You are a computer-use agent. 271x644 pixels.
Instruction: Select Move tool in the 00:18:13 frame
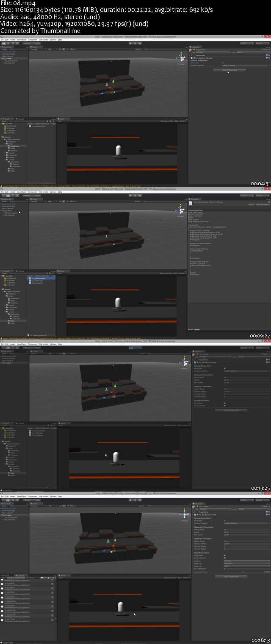click(x=8, y=500)
